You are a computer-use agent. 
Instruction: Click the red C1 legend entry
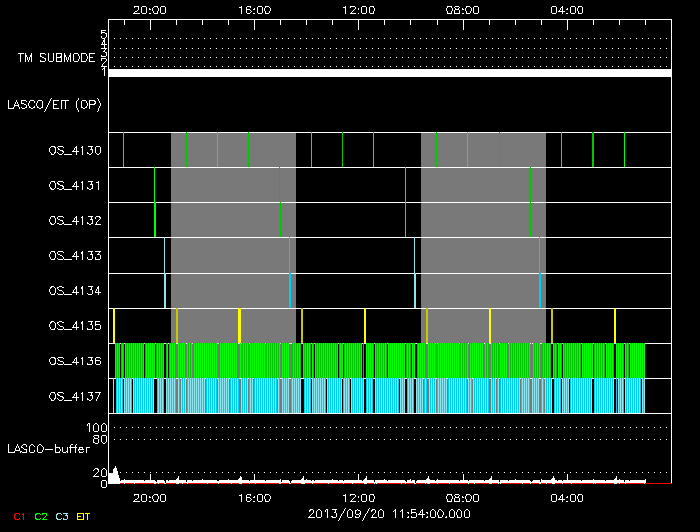tap(17, 516)
